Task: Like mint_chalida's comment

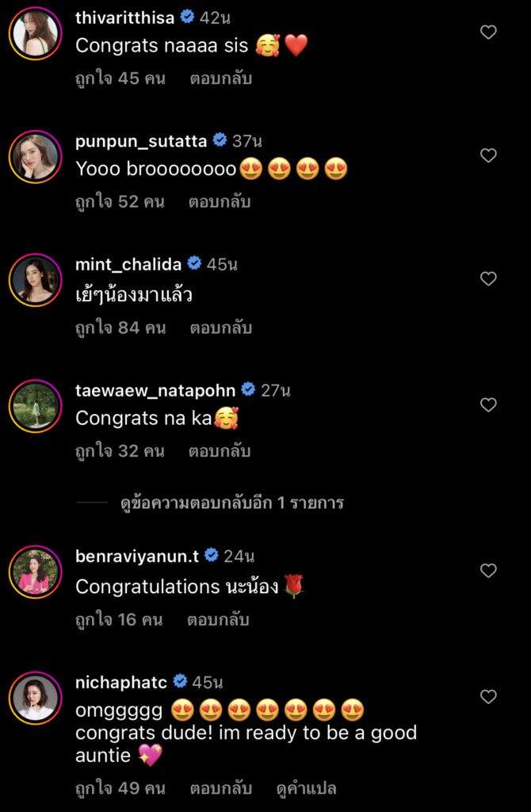Action: [489, 278]
